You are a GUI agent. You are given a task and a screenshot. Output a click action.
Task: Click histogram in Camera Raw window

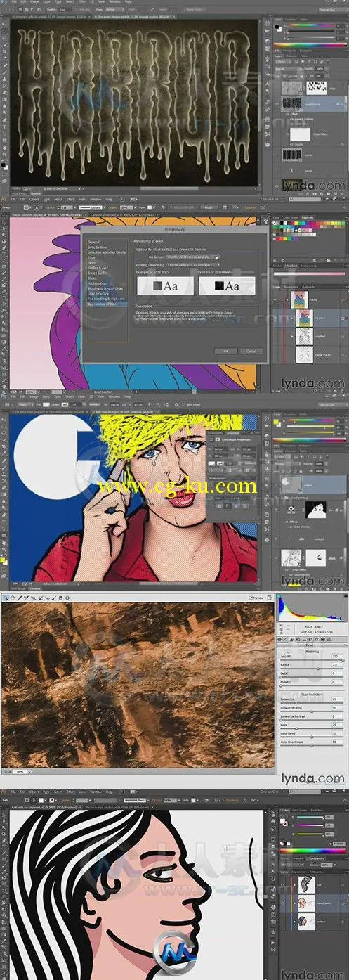point(312,607)
